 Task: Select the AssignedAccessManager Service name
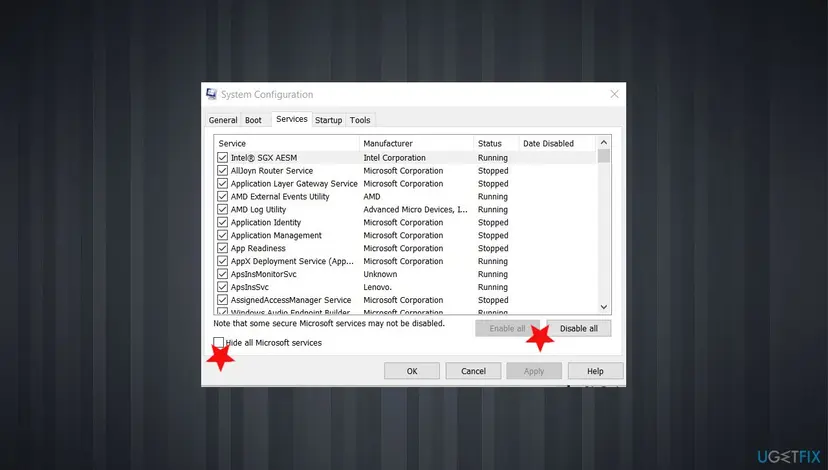tap(291, 300)
